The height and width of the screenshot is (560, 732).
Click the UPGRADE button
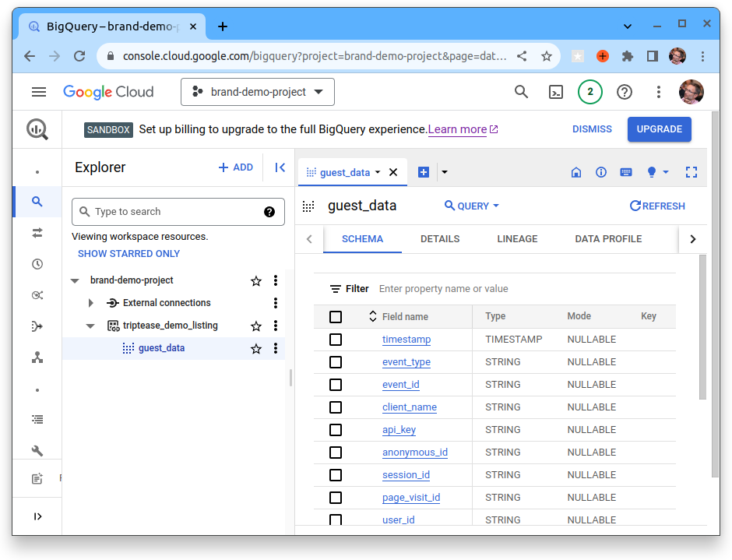click(x=659, y=129)
